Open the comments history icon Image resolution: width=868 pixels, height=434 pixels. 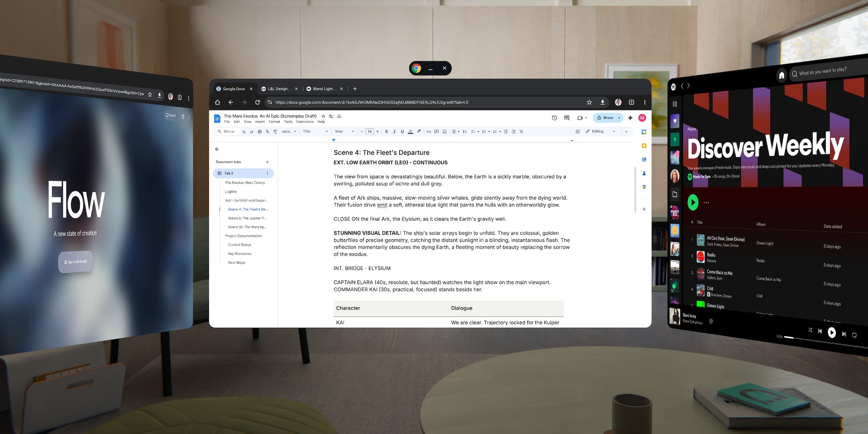point(567,118)
